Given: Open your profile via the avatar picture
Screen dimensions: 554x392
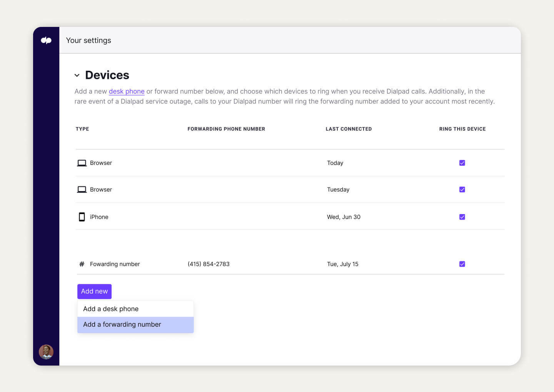Looking at the screenshot, I should point(46,352).
